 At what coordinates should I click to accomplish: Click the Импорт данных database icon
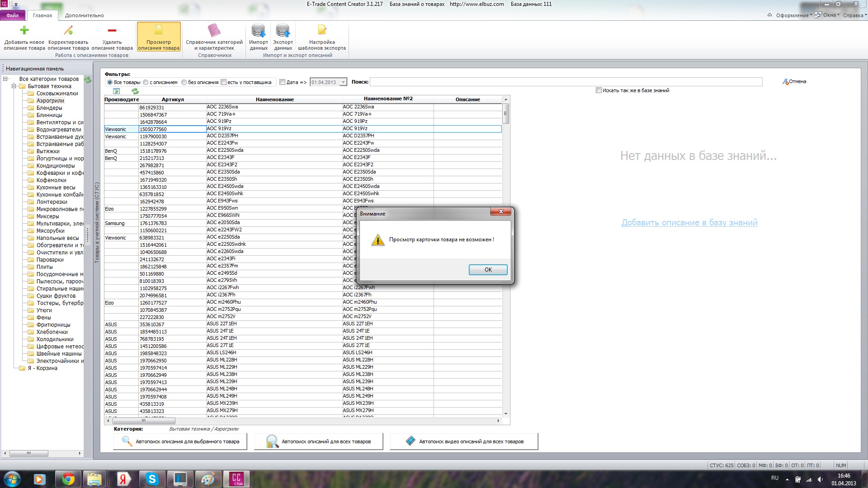[259, 30]
